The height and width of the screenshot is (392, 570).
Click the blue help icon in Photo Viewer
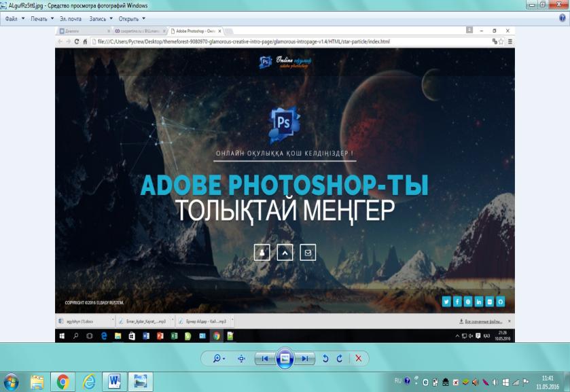[563, 18]
